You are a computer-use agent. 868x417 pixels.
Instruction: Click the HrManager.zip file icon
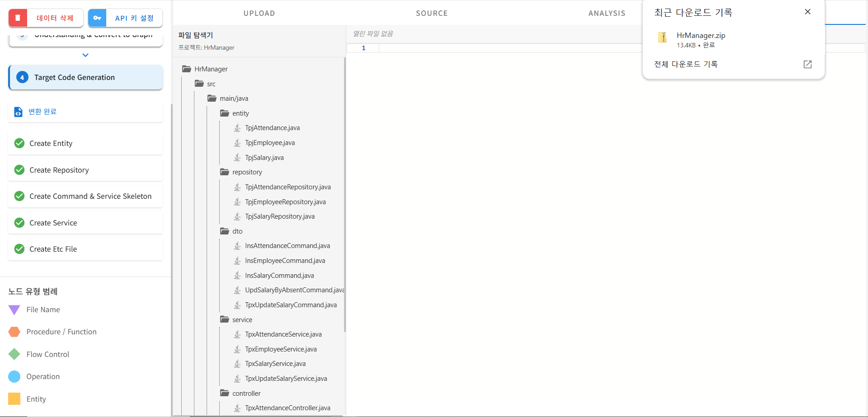(x=662, y=37)
